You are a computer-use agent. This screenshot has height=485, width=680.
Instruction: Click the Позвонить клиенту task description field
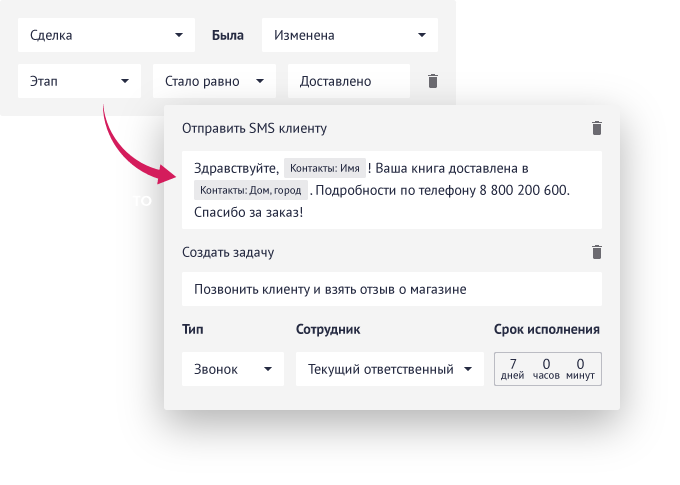tap(391, 290)
